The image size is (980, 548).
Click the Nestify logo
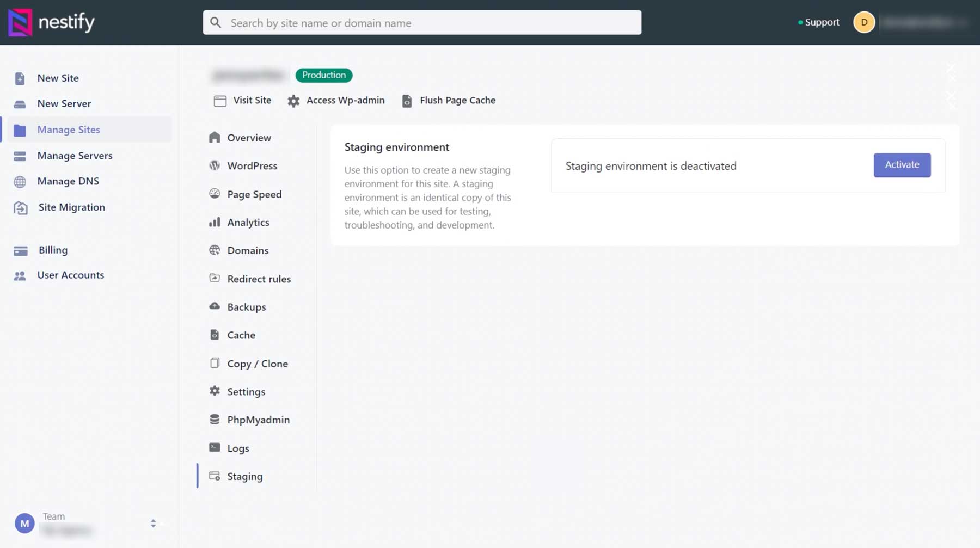[51, 22]
